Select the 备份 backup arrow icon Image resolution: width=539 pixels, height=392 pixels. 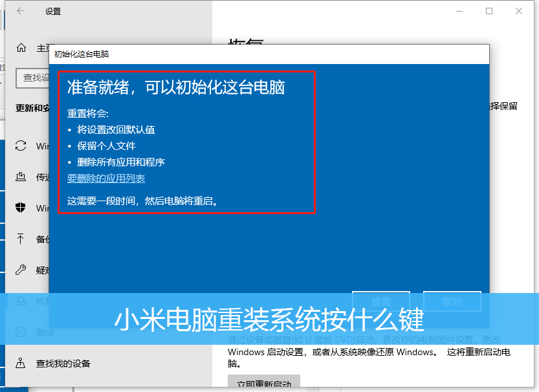pyautogui.click(x=21, y=239)
